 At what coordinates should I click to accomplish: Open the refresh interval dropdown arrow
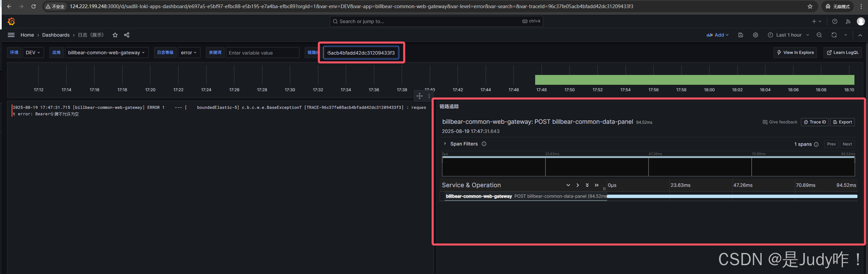846,35
